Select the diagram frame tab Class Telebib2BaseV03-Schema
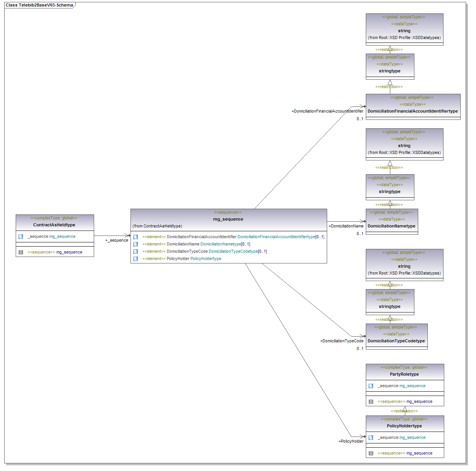476x471 pixels. click(39, 5)
